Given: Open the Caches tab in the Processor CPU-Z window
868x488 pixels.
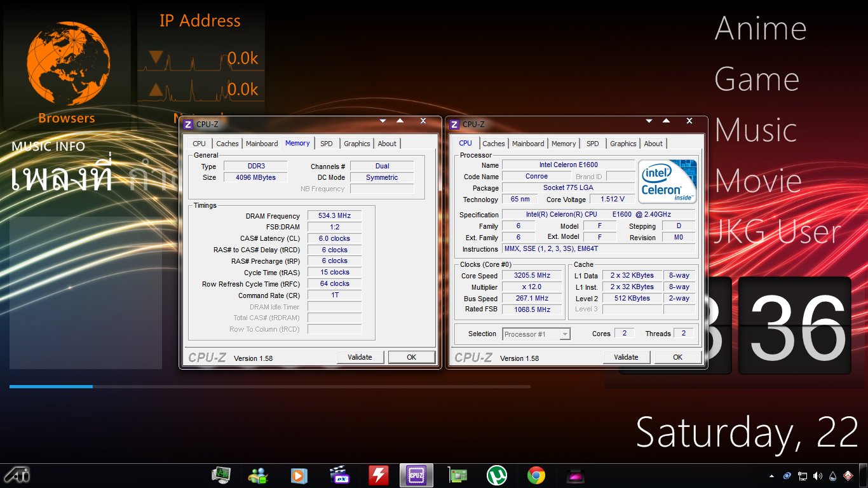Looking at the screenshot, I should pyautogui.click(x=494, y=144).
